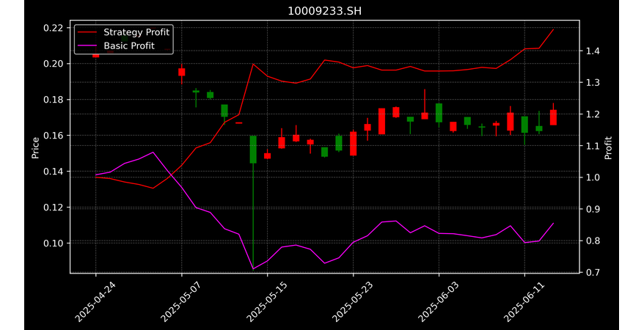This screenshot has height=330, width=644.
Task: Click the red candlestick above 2025-05-07
Action: (181, 73)
